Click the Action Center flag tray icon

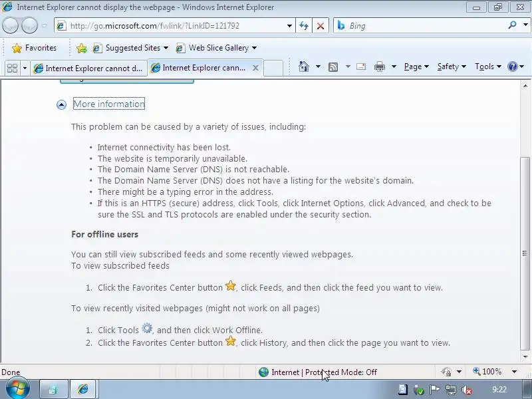tap(434, 390)
